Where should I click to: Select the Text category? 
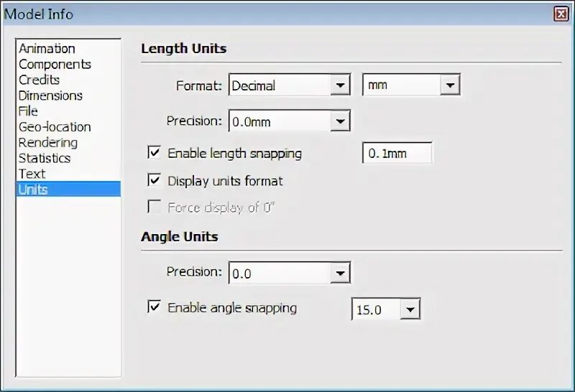click(x=32, y=174)
